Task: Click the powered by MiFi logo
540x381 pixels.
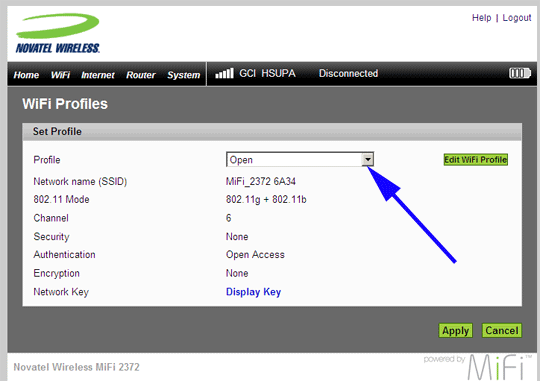Action: tap(478, 367)
